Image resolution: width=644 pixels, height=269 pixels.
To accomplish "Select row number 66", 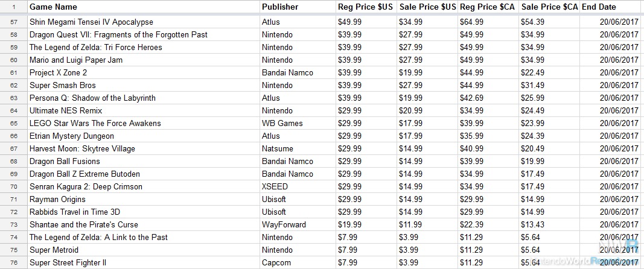I will 13,136.
